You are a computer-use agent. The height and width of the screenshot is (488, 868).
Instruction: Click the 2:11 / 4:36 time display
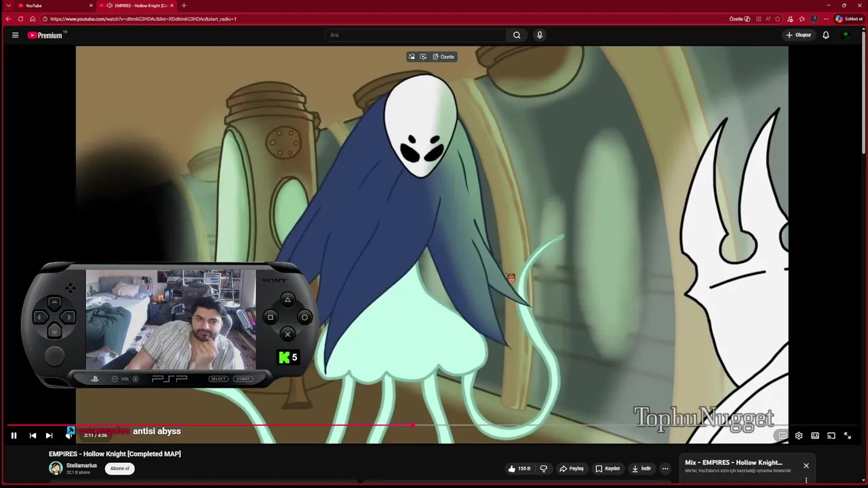click(96, 436)
